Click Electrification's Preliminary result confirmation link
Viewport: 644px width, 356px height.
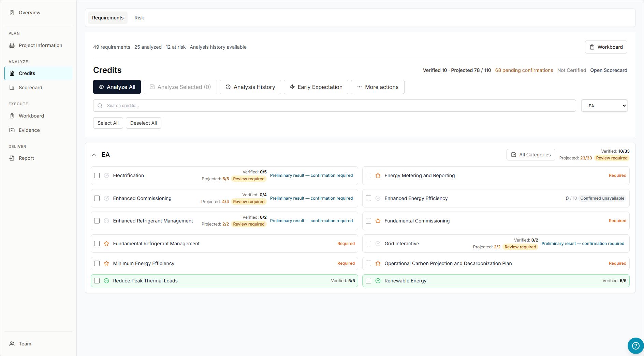point(311,175)
